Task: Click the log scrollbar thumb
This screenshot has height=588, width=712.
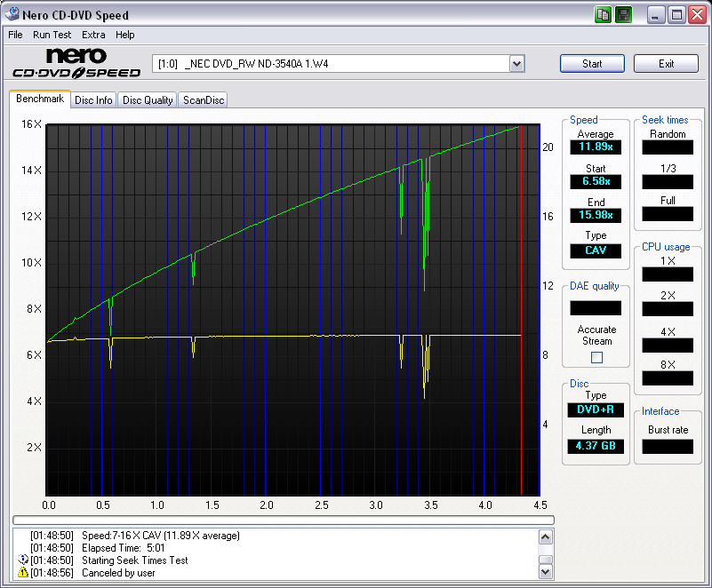Action: (x=546, y=560)
